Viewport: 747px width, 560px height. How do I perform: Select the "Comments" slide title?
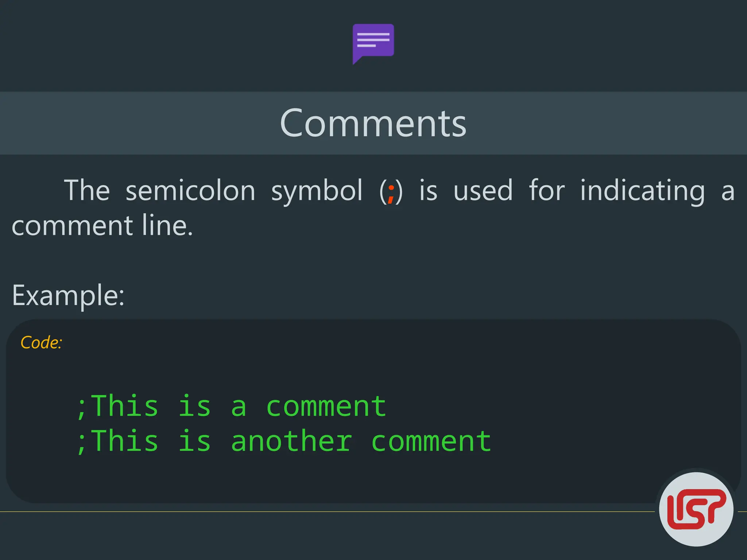(x=373, y=123)
